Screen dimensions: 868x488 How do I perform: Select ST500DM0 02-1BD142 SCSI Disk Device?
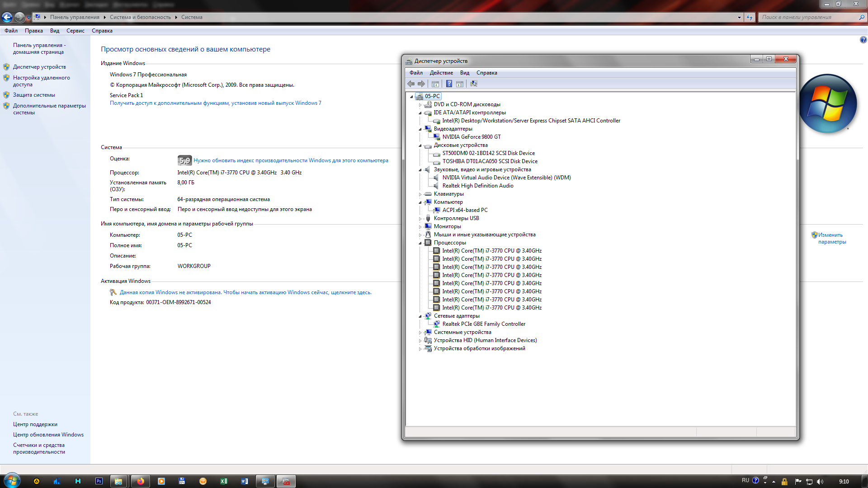[x=488, y=153]
